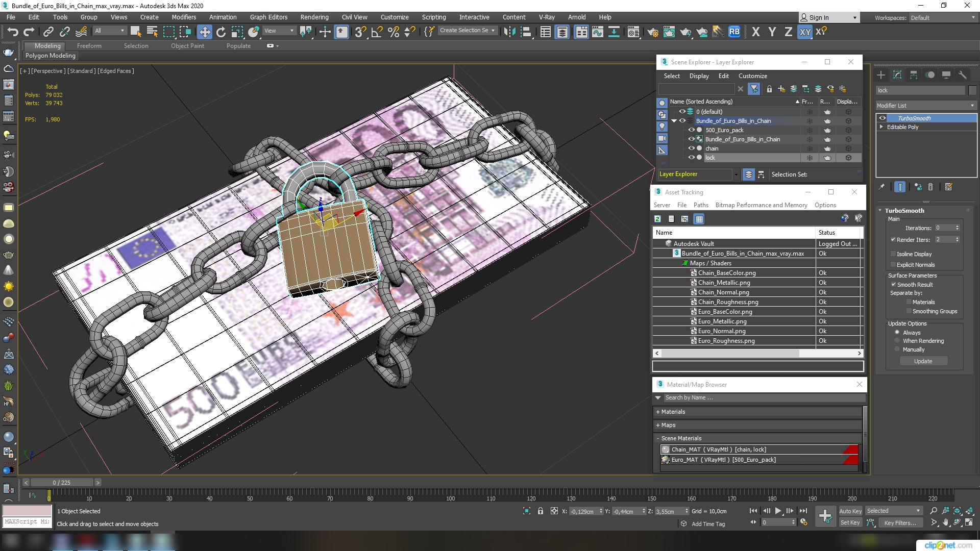Collapse Bundle_of_Euro_Bills_in_Chain layer tree
This screenshot has width=980, height=551.
tap(674, 121)
